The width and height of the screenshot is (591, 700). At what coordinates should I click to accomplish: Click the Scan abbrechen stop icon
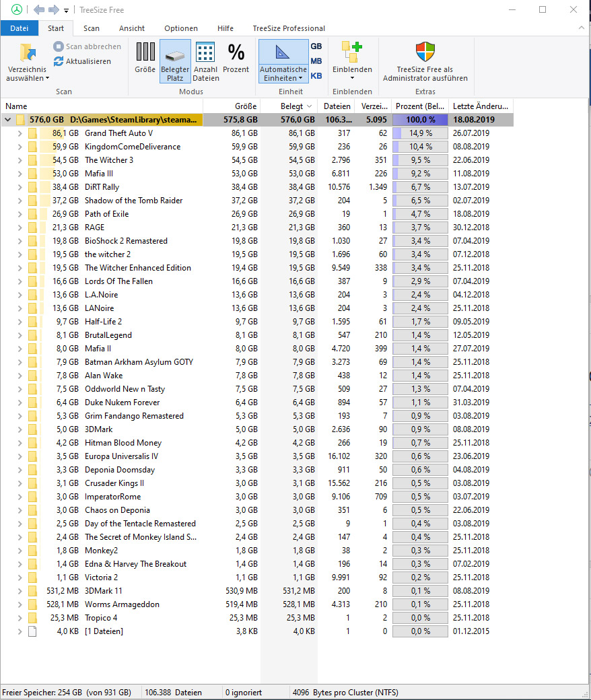(59, 46)
